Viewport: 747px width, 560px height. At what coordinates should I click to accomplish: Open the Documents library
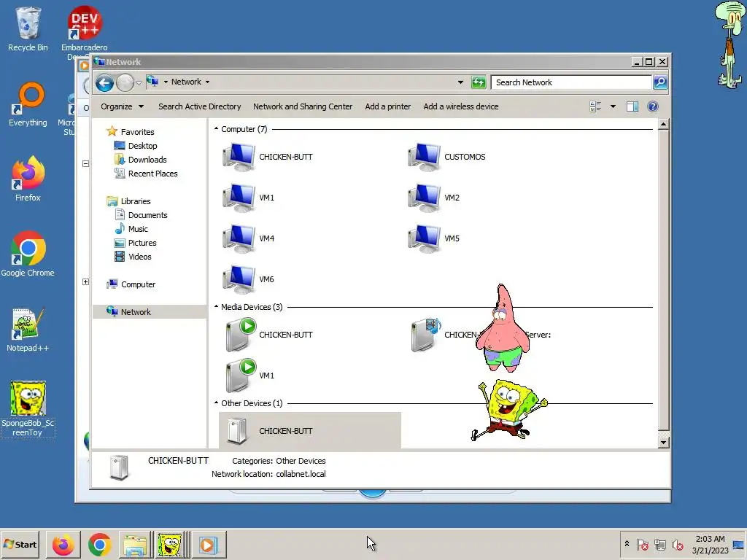(141, 215)
